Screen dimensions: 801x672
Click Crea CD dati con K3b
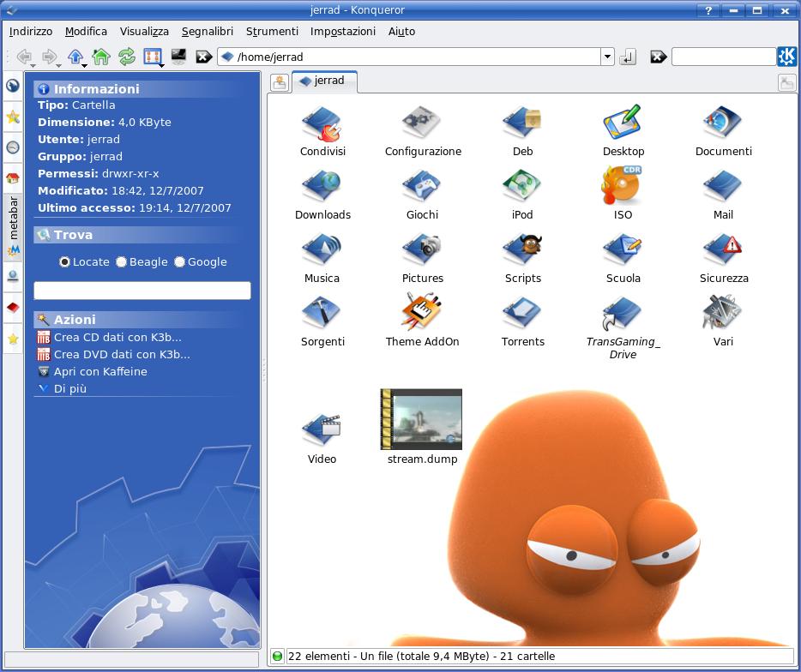(x=109, y=338)
